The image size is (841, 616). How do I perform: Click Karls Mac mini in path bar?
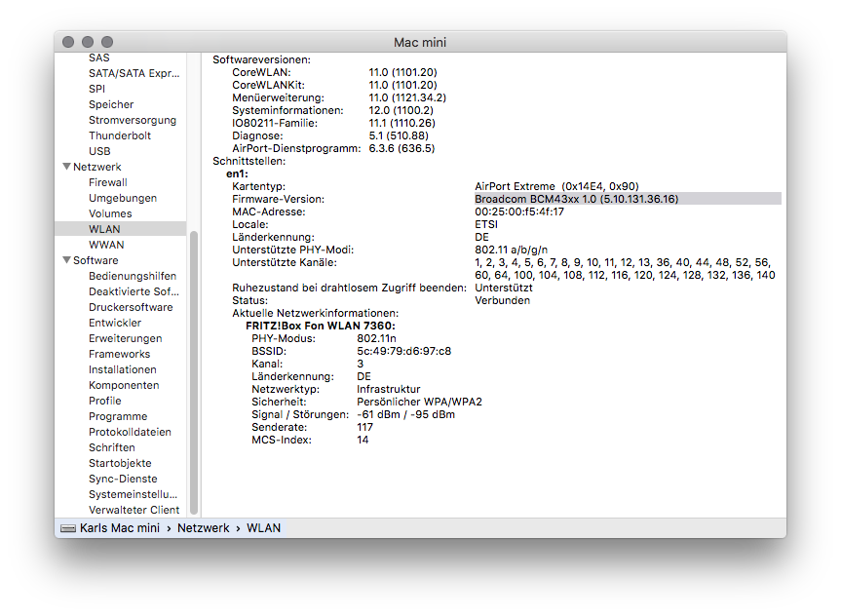pos(120,528)
